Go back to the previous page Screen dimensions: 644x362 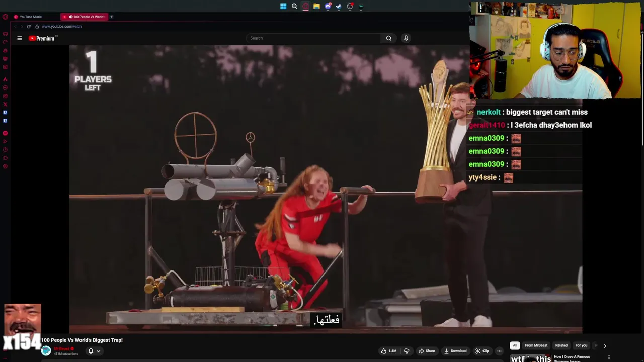[x=16, y=26]
